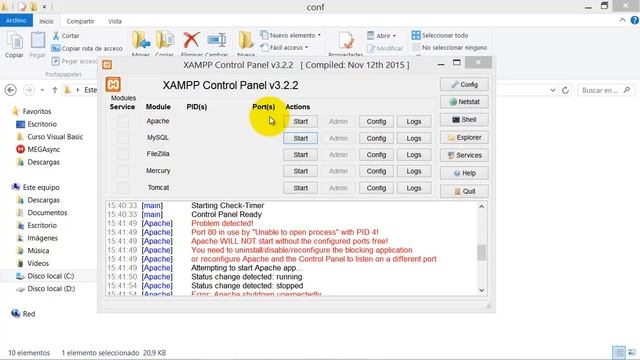Toggle FileZilla service checkbox
640x360 pixels.
point(123,154)
